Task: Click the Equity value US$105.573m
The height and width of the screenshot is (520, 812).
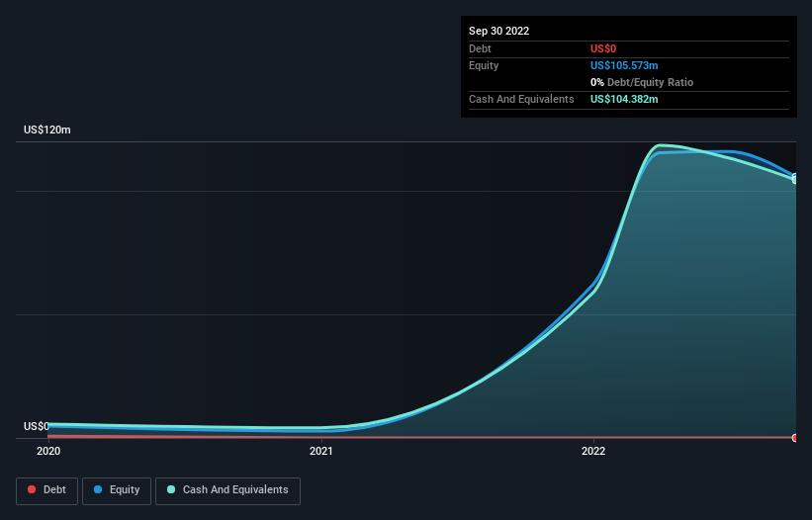Action: coord(624,65)
